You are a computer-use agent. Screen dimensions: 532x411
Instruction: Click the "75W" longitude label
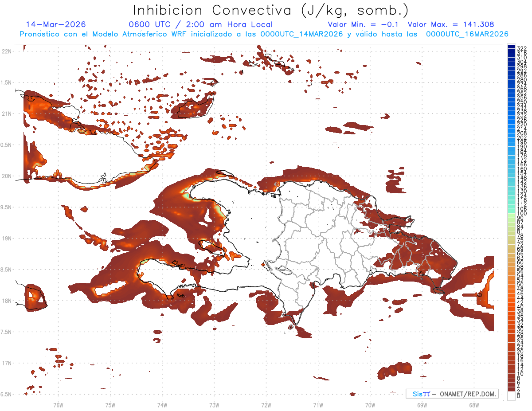point(110,405)
